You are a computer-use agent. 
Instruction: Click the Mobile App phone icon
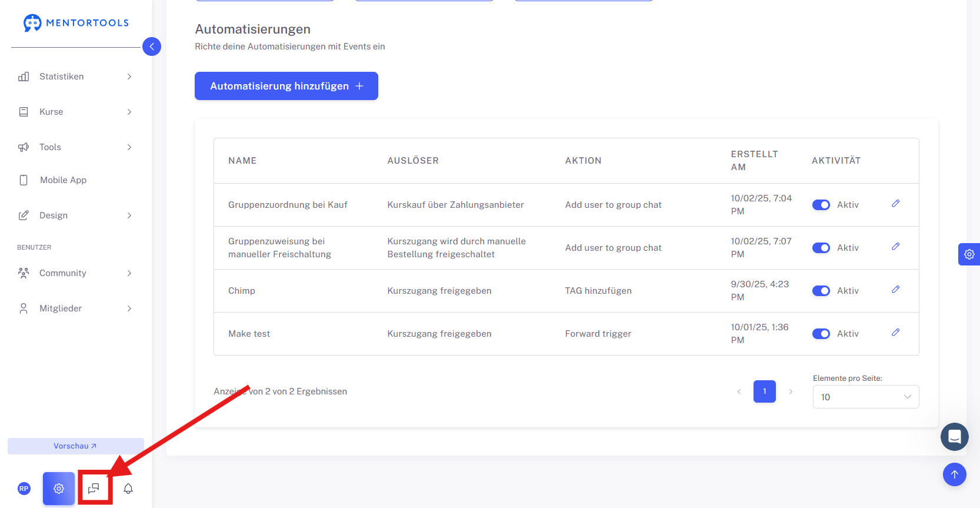(24, 180)
